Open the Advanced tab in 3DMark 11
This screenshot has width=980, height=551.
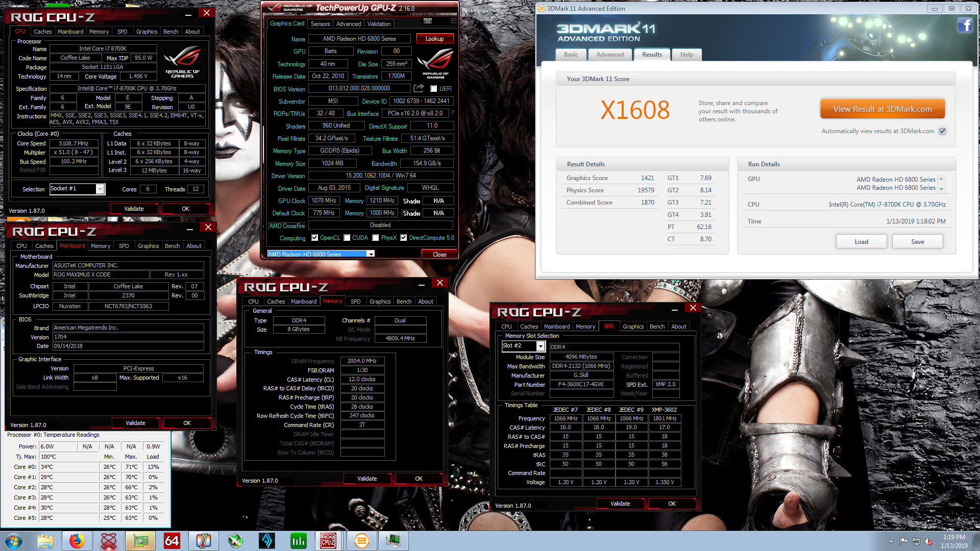coord(610,55)
